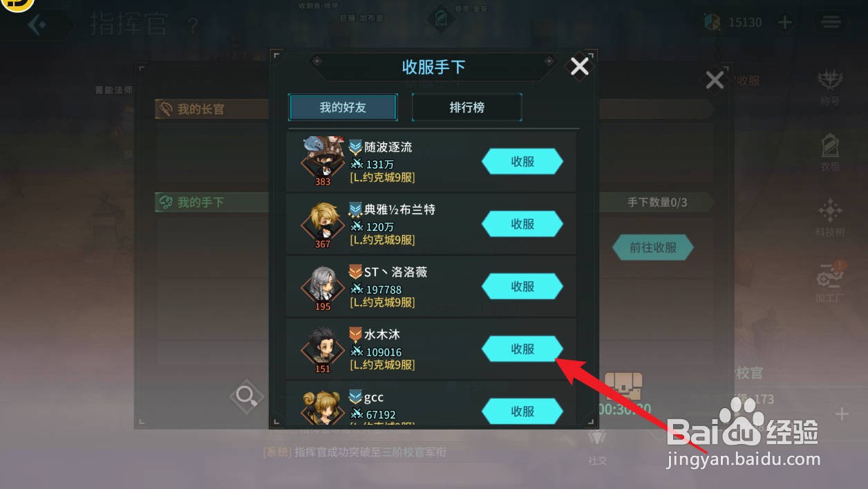Screen dimensions: 868x489
Task: Switch to the 排行榜 tab
Action: (466, 107)
